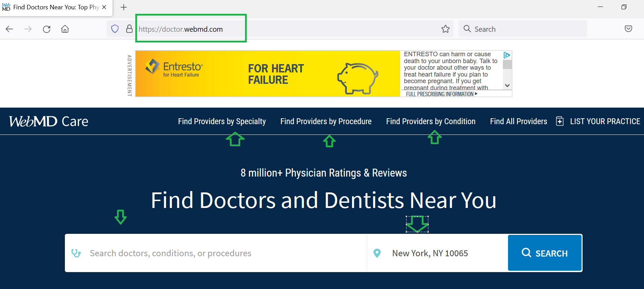Open the Save to Pocket icon
This screenshot has width=644, height=289.
pyautogui.click(x=628, y=29)
